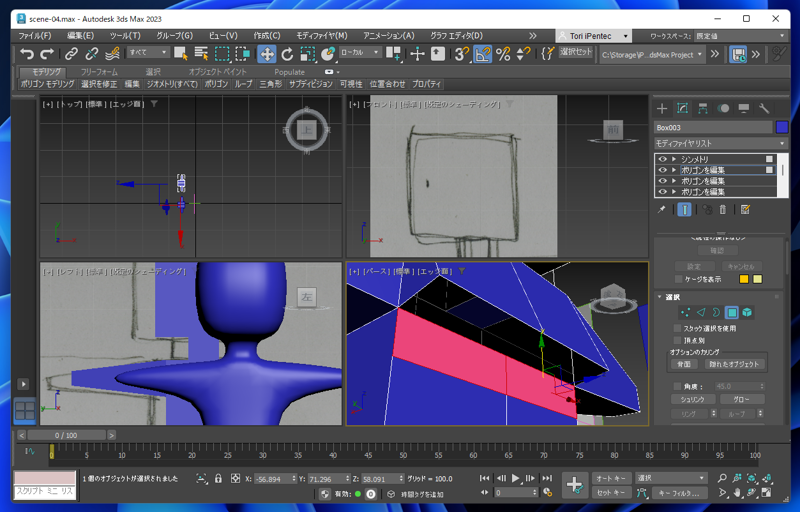Viewport: 800px width, 512px height.
Task: Toggle Percent Snap icon
Action: (x=503, y=54)
